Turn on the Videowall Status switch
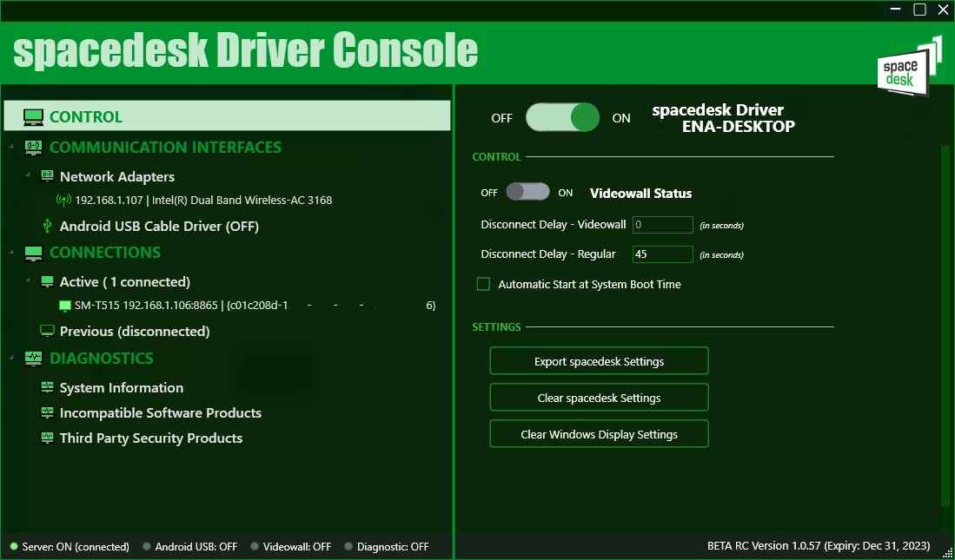 coord(527,192)
